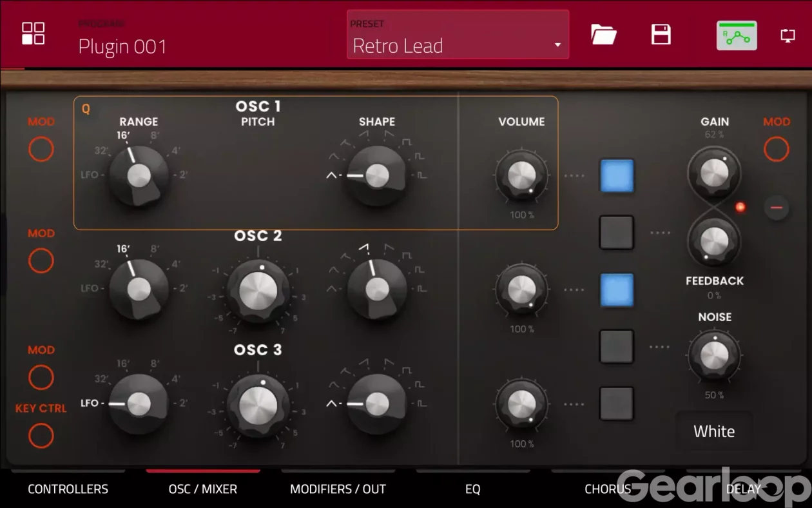The height and width of the screenshot is (508, 812).
Task: Open the White noise type selector
Action: coord(714,431)
